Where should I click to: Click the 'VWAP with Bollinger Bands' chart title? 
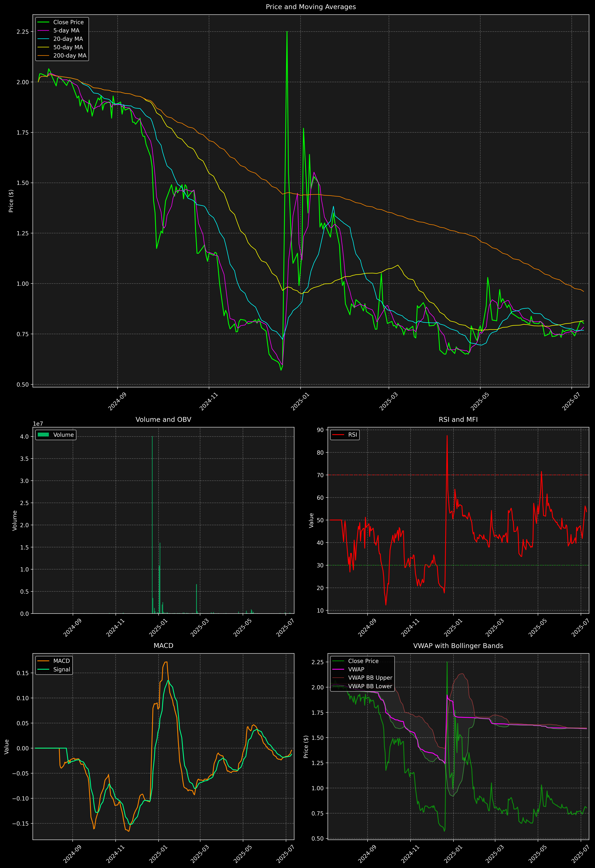(458, 646)
